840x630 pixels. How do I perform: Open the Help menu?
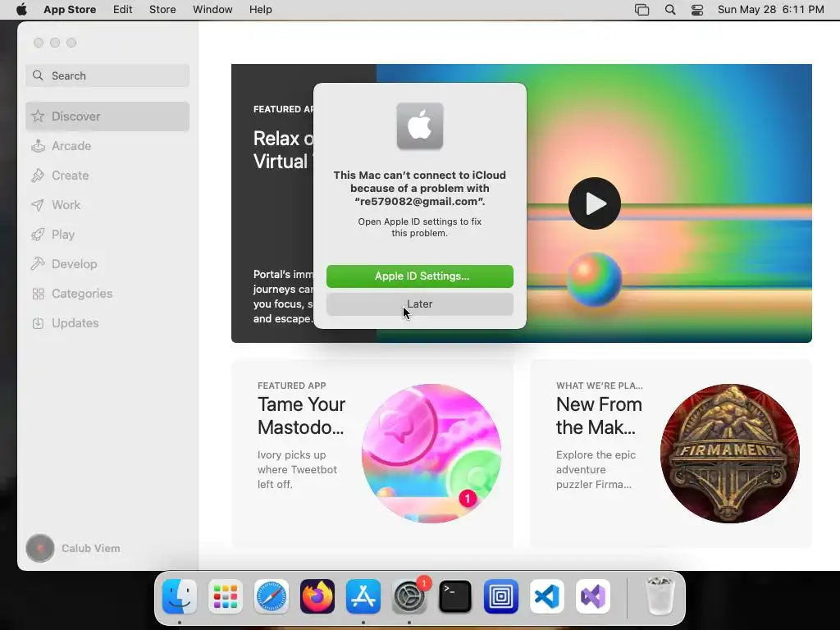click(260, 10)
